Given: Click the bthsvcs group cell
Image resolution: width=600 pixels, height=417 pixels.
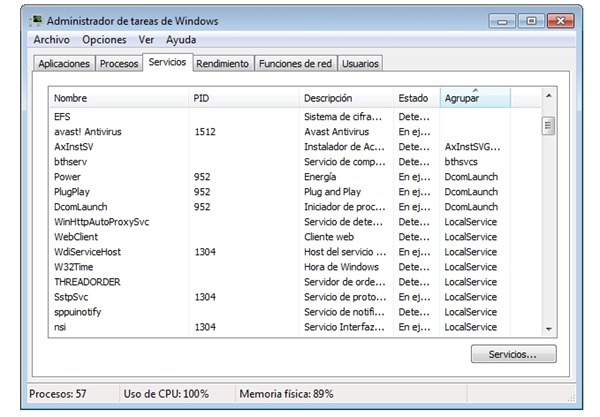Looking at the screenshot, I should point(461,162).
